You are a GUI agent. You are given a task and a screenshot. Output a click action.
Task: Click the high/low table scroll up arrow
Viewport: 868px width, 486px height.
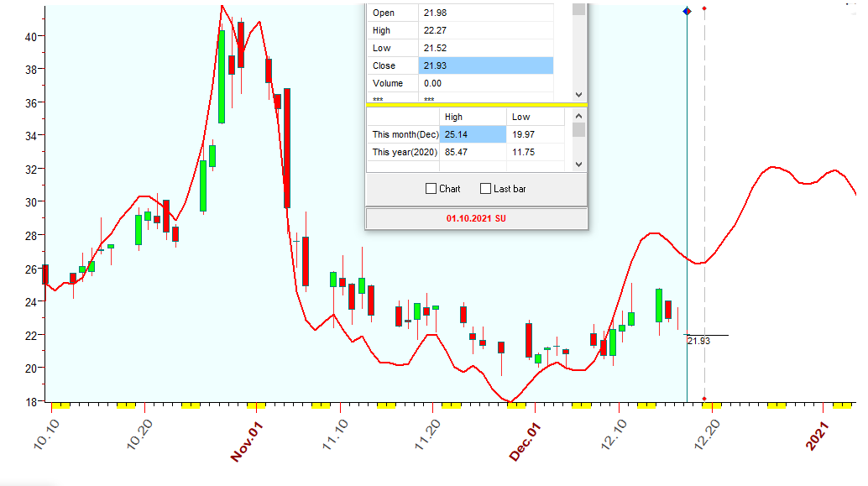coord(578,116)
